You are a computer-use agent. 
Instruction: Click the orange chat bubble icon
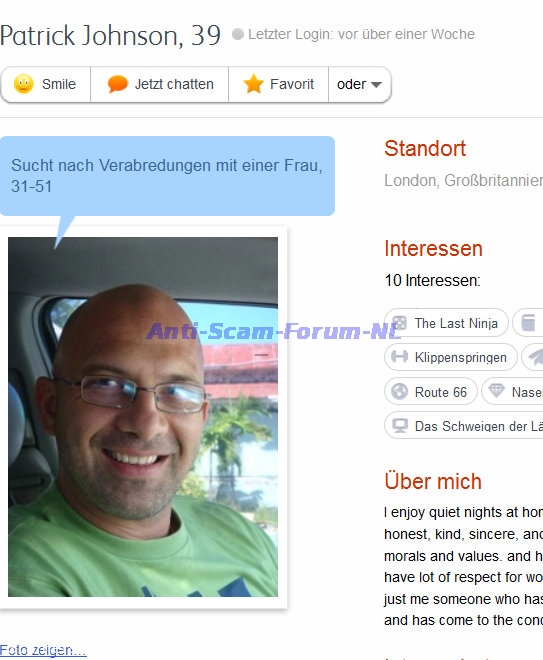117,84
